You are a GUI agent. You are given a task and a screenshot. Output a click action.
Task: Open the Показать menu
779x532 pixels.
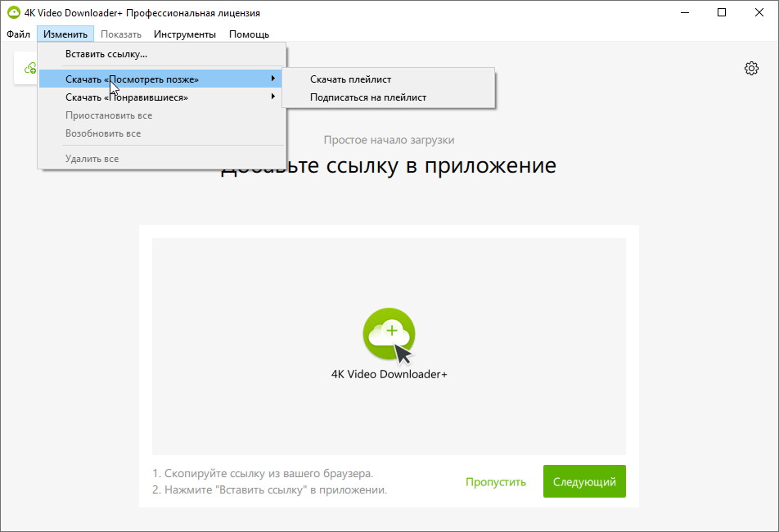pos(121,34)
